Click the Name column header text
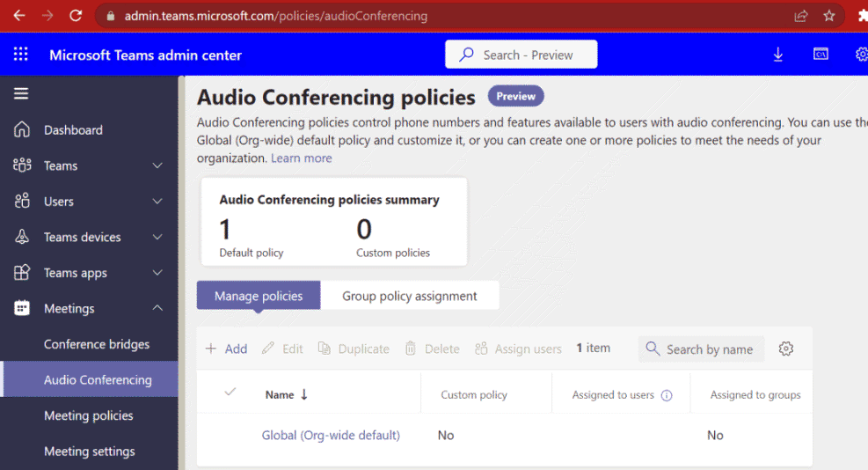The height and width of the screenshot is (470, 868). 280,394
